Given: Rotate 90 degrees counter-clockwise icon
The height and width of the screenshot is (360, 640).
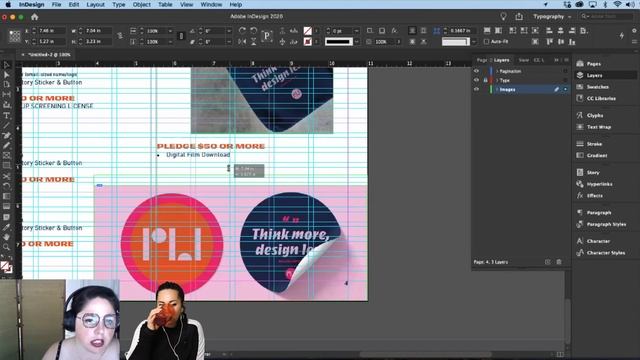Looking at the screenshot, I should [x=253, y=31].
